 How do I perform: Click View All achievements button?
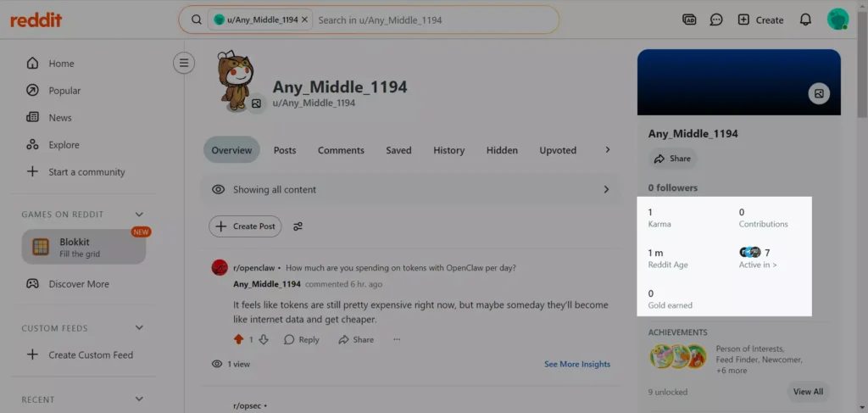pos(808,392)
